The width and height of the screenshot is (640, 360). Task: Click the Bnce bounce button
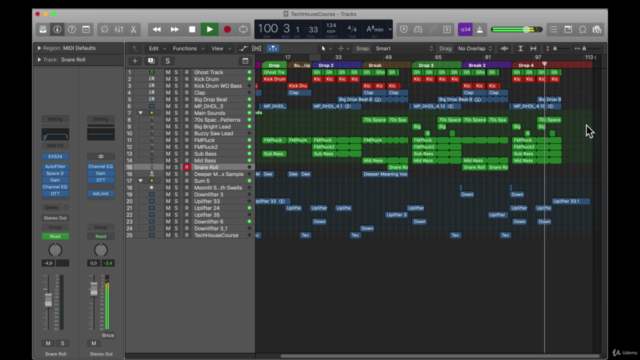pyautogui.click(x=108, y=336)
